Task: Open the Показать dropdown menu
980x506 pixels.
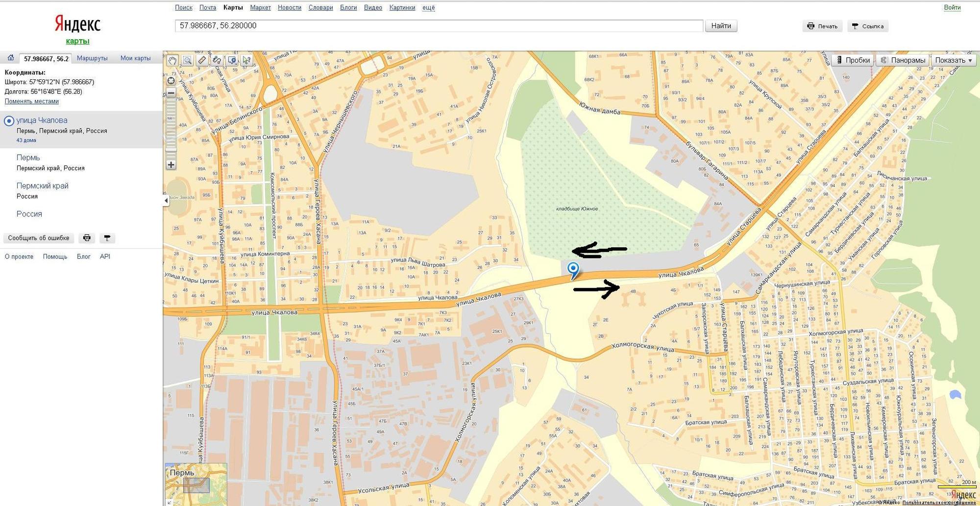Action: 953,60
